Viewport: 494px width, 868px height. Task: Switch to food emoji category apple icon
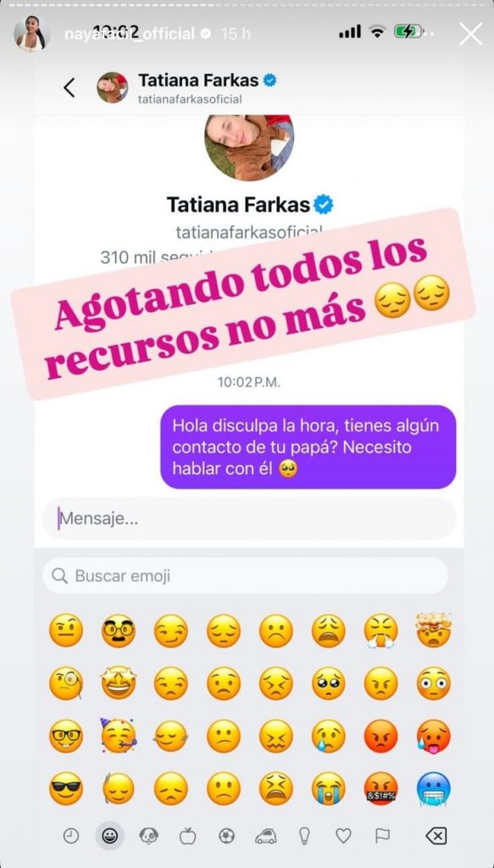[x=188, y=836]
